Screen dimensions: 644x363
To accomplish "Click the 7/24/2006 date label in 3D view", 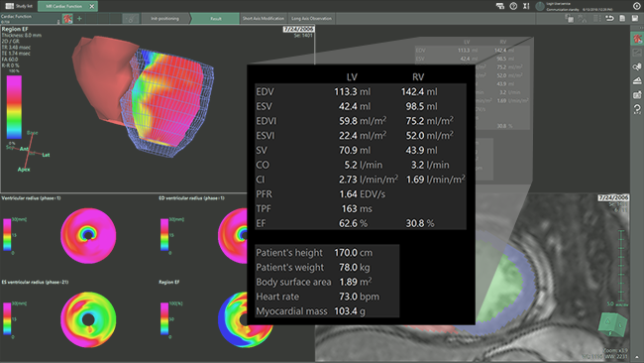I will pyautogui.click(x=298, y=29).
